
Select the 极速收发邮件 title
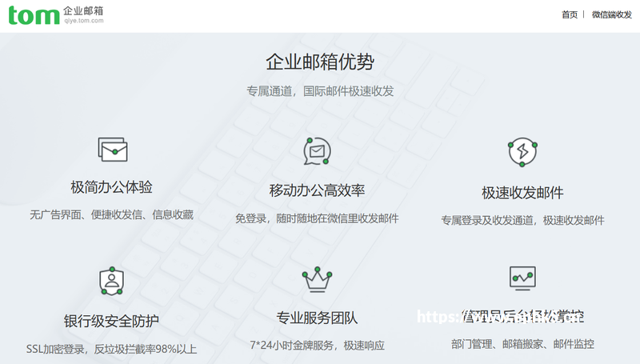tap(522, 193)
